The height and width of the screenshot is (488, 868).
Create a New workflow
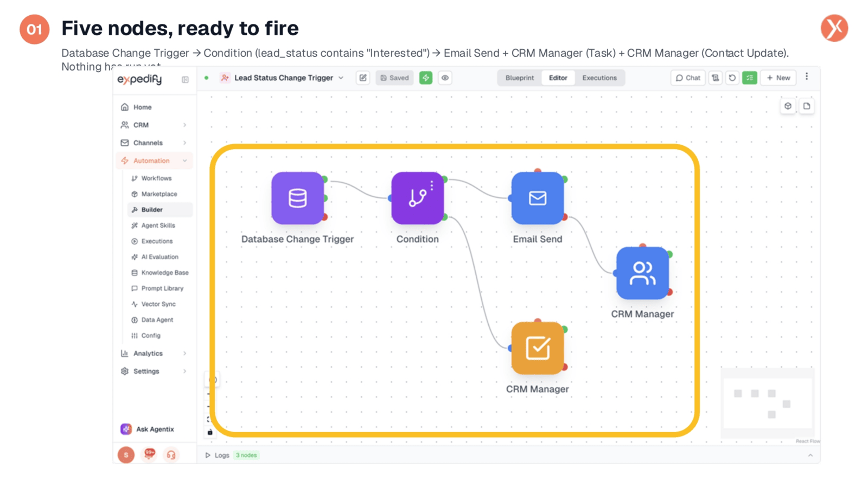778,78
